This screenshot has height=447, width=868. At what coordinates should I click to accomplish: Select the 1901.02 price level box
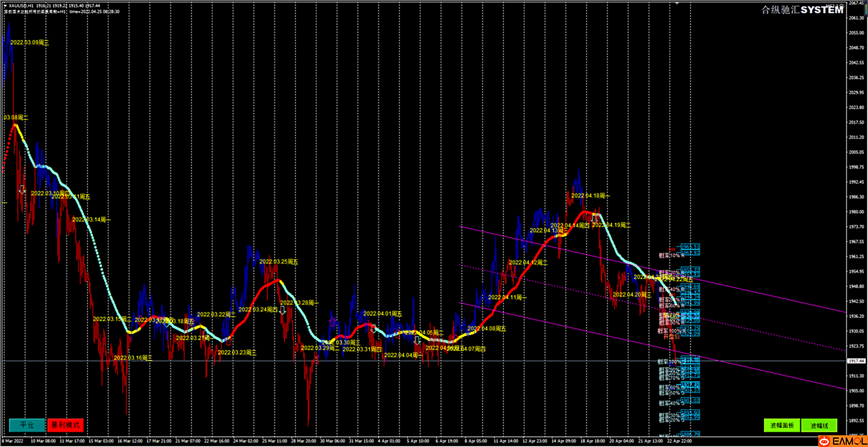(x=690, y=401)
